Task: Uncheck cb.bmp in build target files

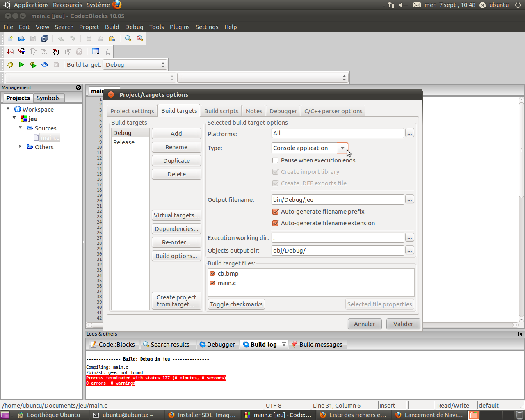Action: click(x=212, y=273)
